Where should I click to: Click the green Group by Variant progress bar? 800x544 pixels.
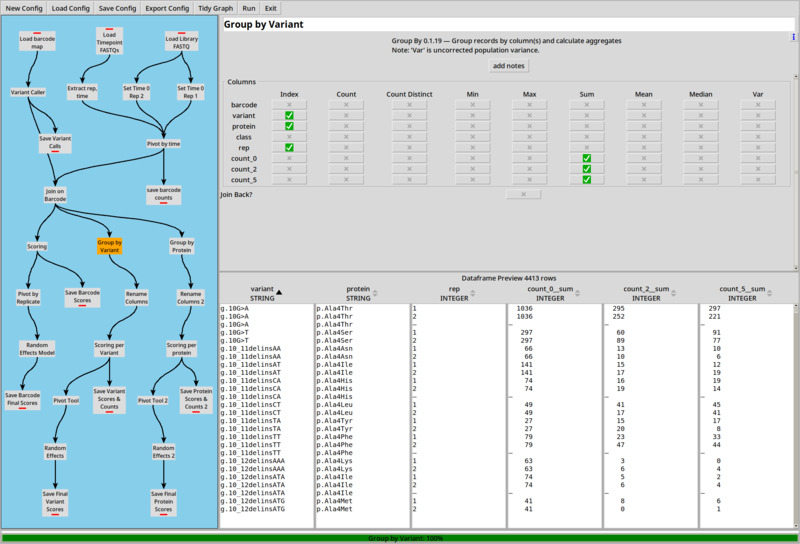click(400, 538)
